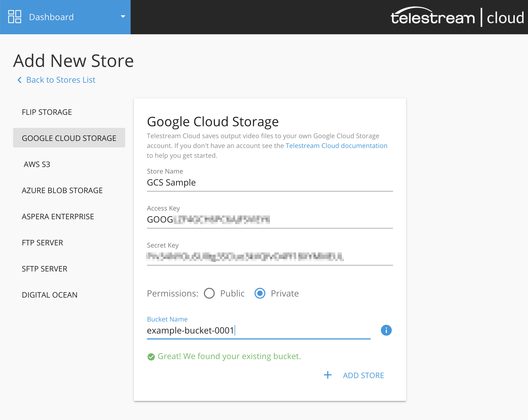Click the Dashboard grid icon
Viewport: 528px width, 420px height.
pyautogui.click(x=15, y=17)
